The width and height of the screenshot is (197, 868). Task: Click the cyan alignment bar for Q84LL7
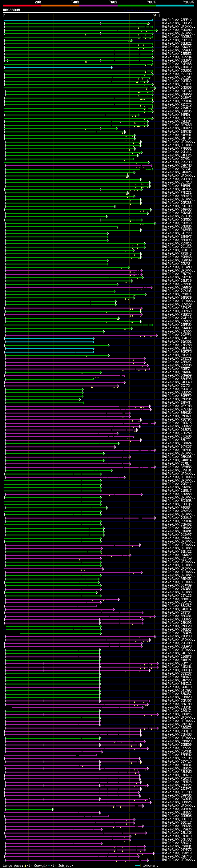(x=50, y=338)
